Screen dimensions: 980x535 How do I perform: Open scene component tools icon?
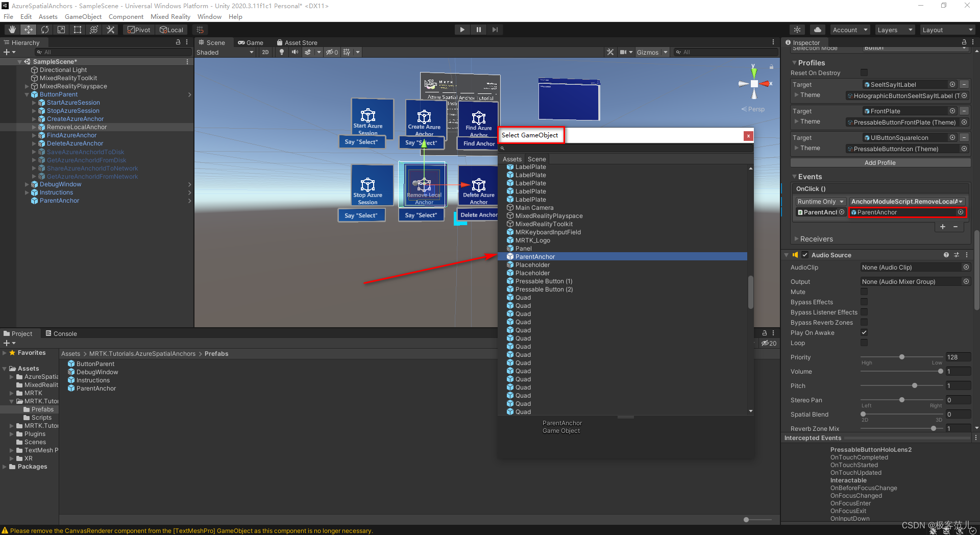[610, 52]
